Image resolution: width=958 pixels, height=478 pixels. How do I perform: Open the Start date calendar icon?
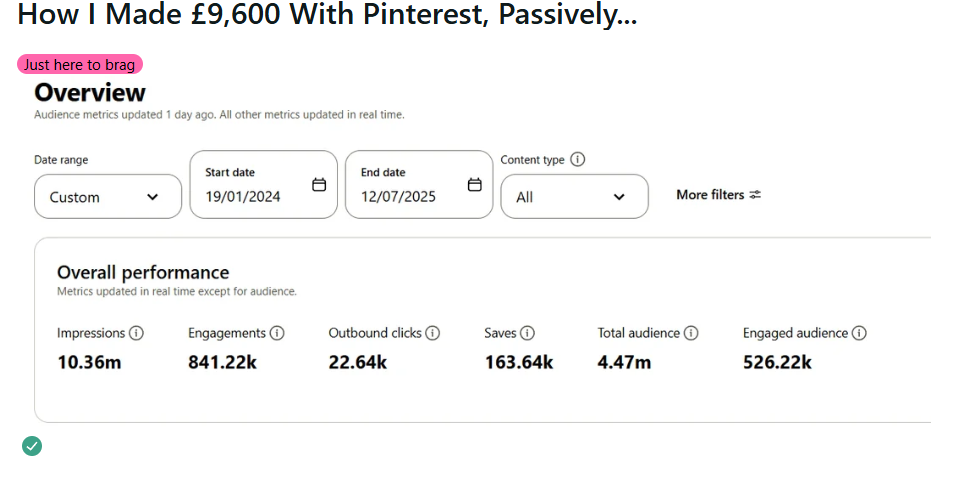[x=319, y=185]
